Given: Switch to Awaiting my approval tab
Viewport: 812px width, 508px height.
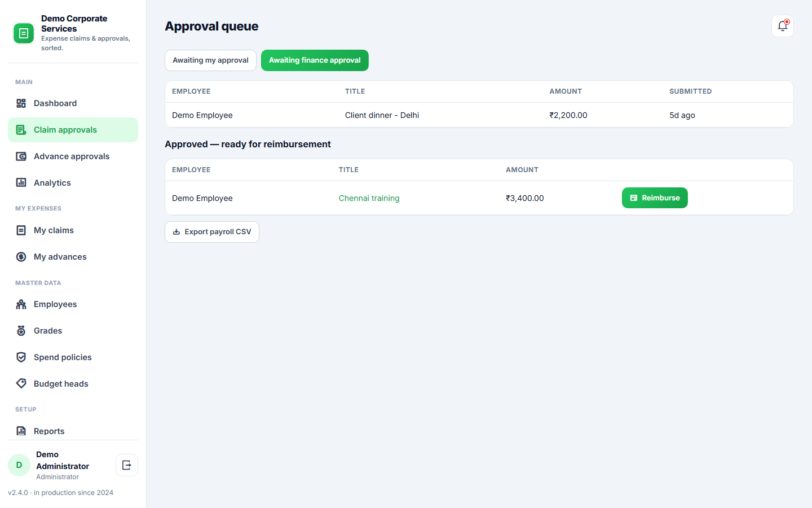Looking at the screenshot, I should tap(210, 60).
